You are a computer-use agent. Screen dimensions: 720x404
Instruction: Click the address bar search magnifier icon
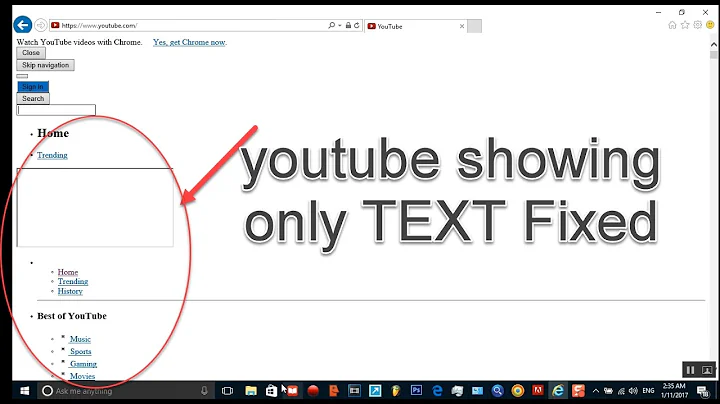(332, 25)
